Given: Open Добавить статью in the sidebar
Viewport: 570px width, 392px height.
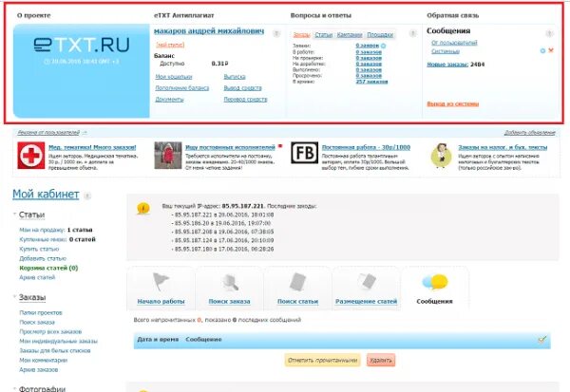Looking at the screenshot, I should click(x=43, y=258).
